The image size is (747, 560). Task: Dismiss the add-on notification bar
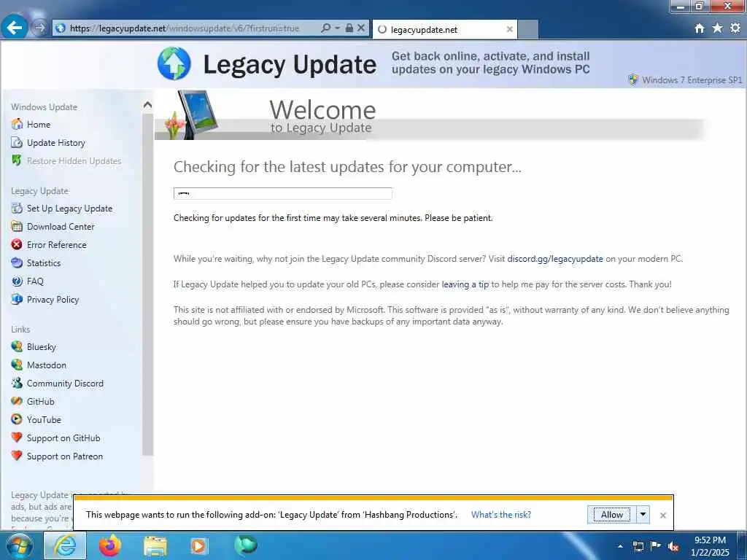point(662,516)
